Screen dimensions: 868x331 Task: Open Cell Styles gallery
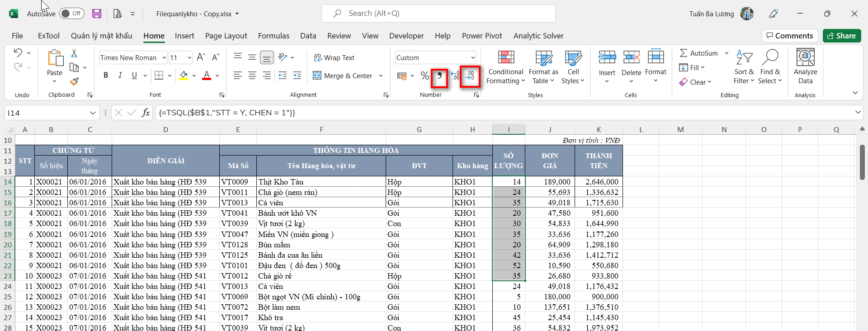pos(573,67)
